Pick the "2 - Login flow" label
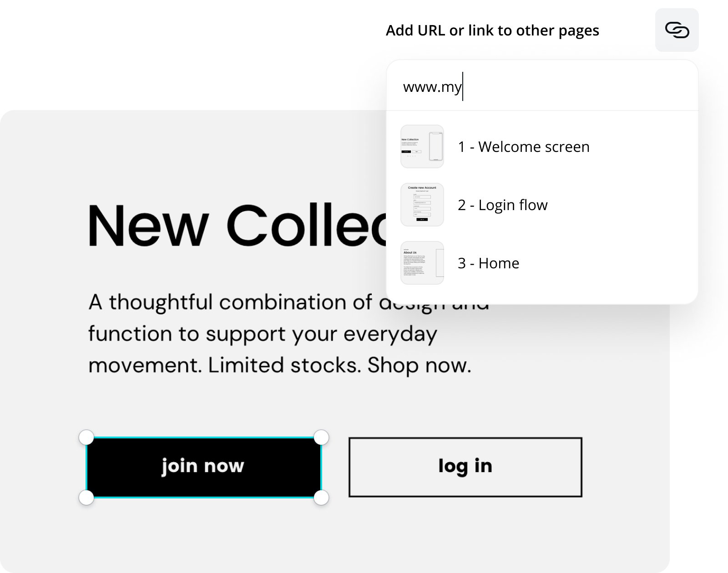This screenshot has height=573, width=728. click(x=502, y=205)
